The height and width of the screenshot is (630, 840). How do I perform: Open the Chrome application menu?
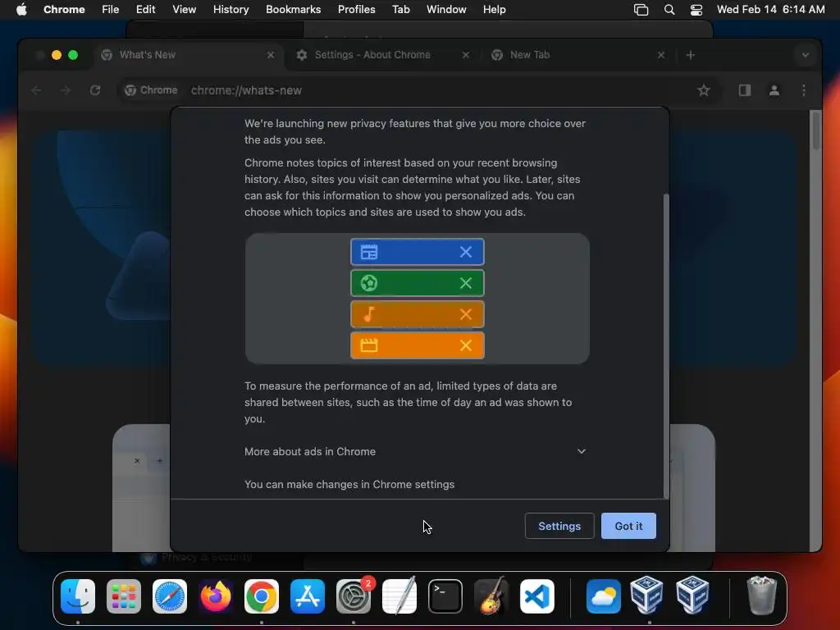[x=64, y=10]
